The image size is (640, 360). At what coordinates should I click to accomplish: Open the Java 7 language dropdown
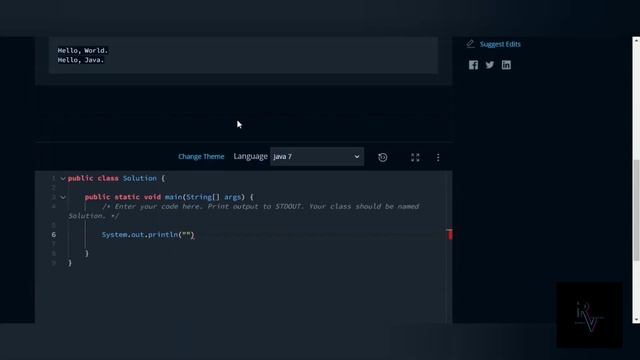(x=317, y=157)
